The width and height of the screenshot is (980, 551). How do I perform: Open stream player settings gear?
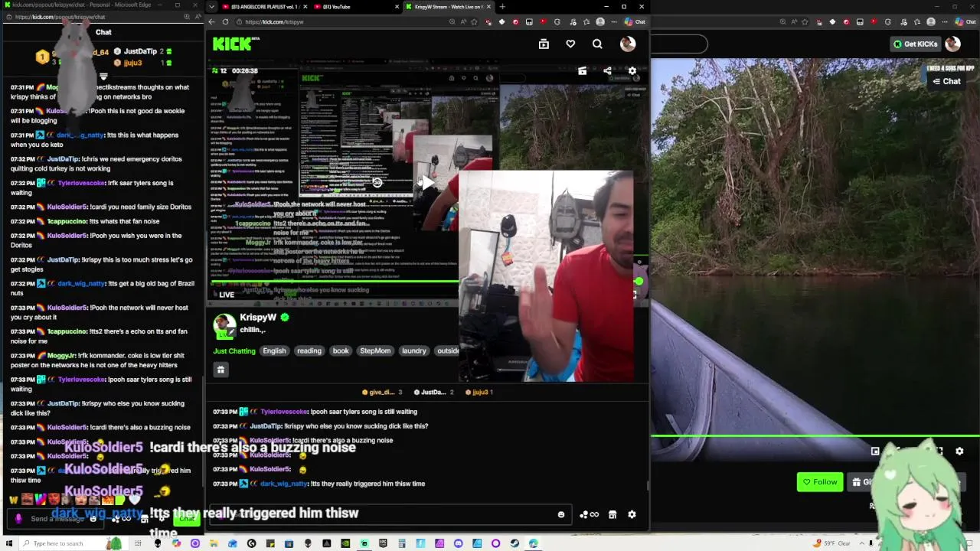(x=632, y=71)
